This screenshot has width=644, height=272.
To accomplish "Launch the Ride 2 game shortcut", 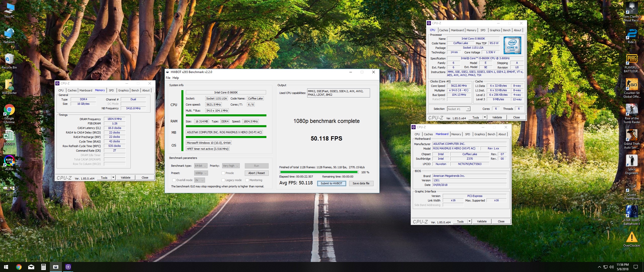I will (x=632, y=36).
